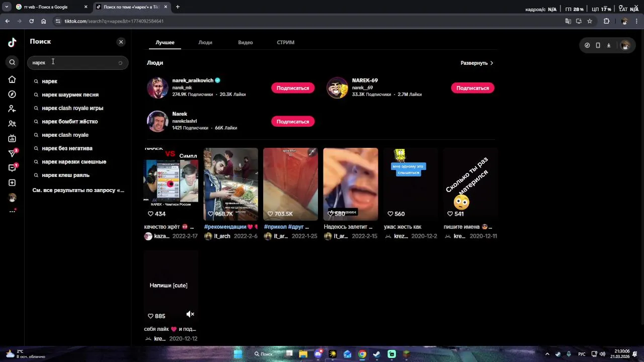Follow narekclashr1 with Подписаться
The image size is (644, 362).
pyautogui.click(x=293, y=122)
